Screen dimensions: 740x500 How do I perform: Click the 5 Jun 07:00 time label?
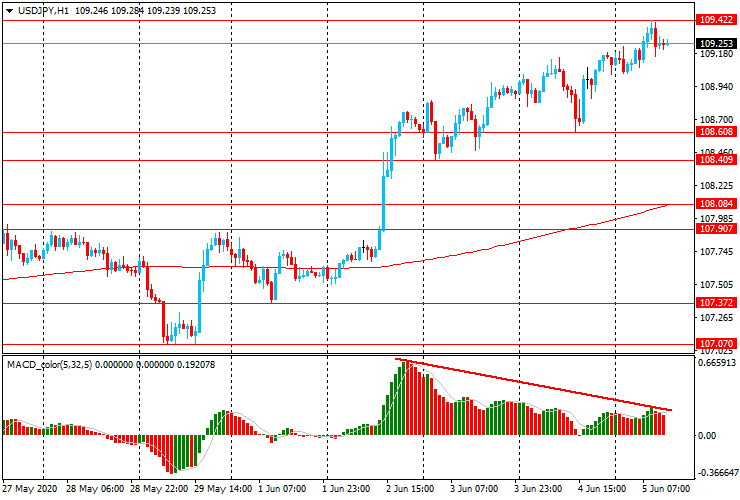[x=666, y=488]
